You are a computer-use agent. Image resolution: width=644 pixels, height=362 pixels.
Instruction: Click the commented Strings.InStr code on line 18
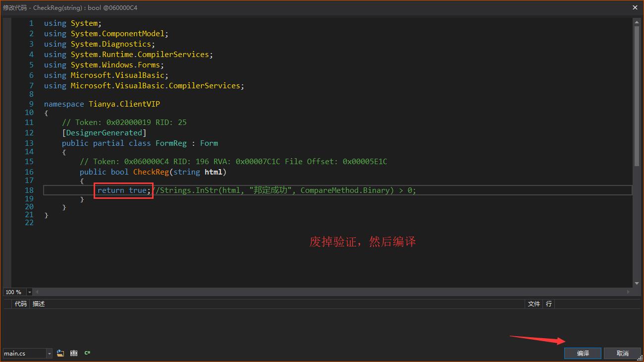point(284,190)
